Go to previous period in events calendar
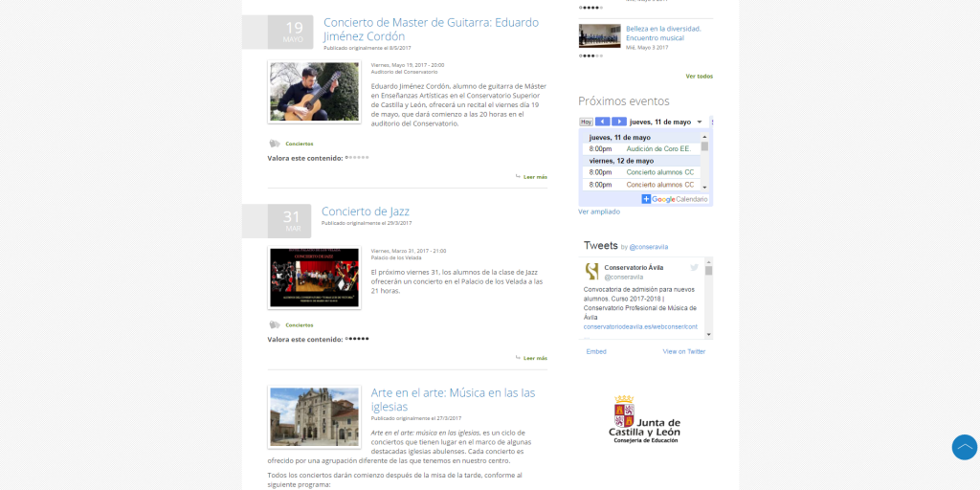This screenshot has width=980, height=490. (x=602, y=122)
